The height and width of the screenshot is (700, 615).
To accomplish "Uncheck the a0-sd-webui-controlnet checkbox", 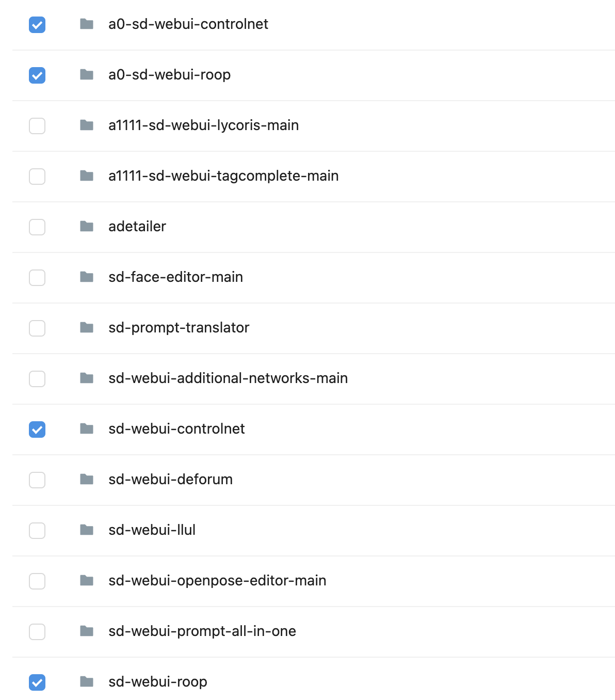I will (x=37, y=25).
